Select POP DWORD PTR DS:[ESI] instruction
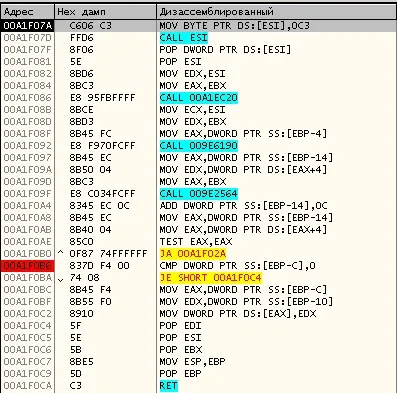Screen dimensions: 397x393 coord(225,50)
